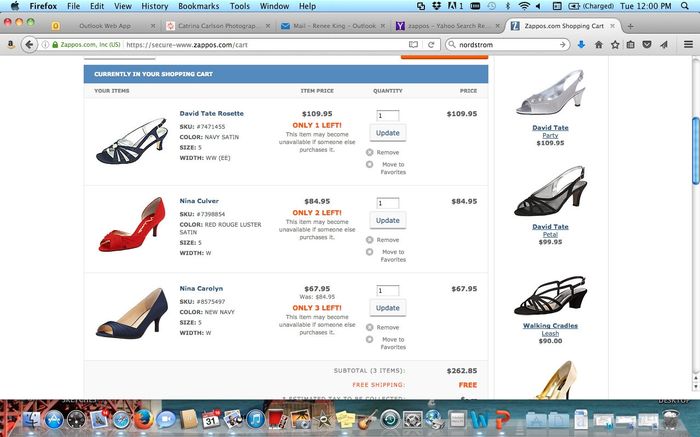Click Update button for Nina Culver
The width and height of the screenshot is (700, 437).
[387, 220]
